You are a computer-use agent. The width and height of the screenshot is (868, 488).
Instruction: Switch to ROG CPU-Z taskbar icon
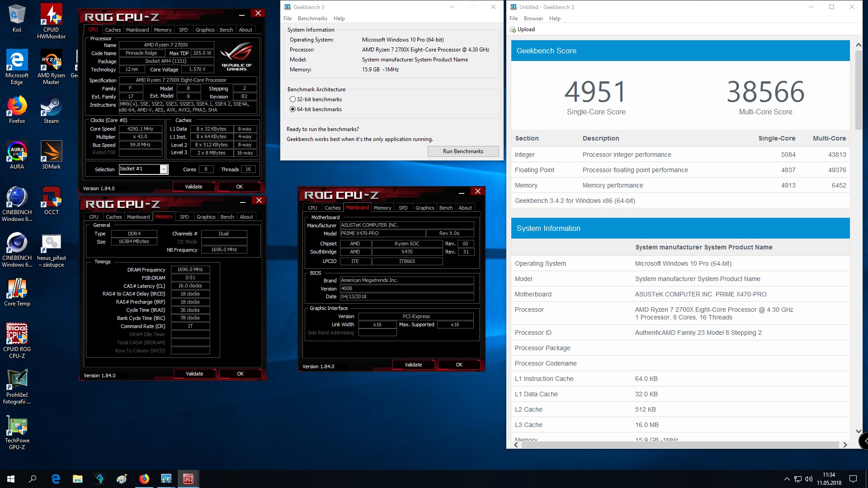point(189,479)
